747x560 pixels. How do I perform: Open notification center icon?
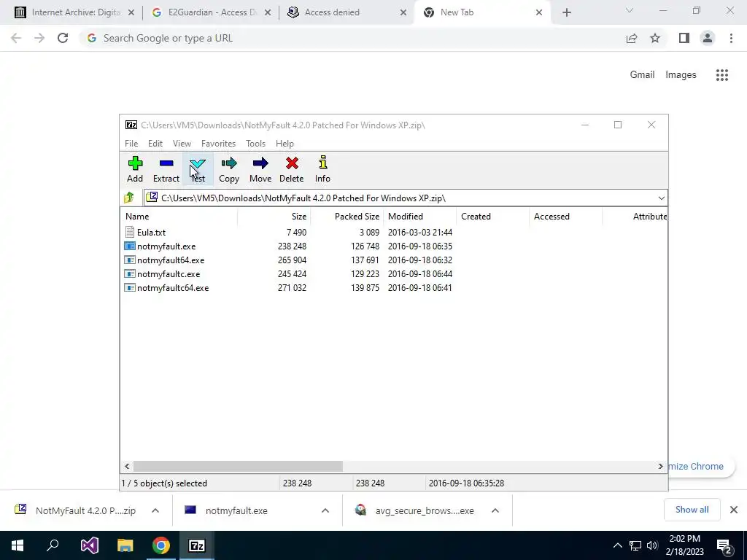[724, 545]
